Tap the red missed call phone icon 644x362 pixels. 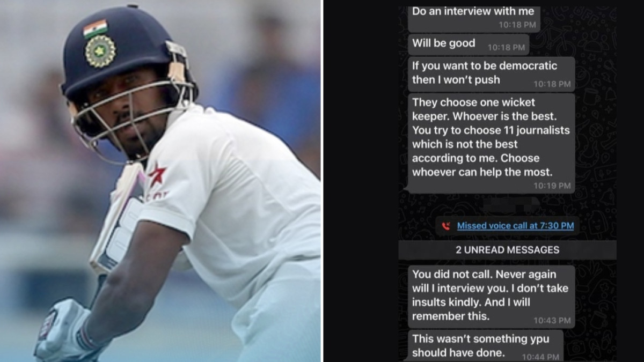point(445,226)
